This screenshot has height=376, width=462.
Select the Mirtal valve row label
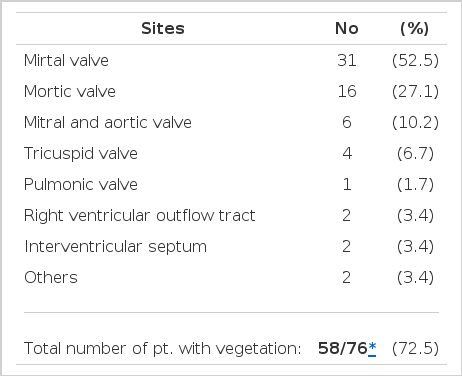point(66,61)
